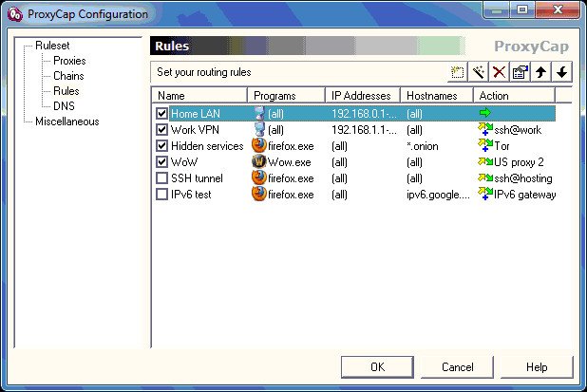Click the green direct action arrow icon

[x=485, y=114]
